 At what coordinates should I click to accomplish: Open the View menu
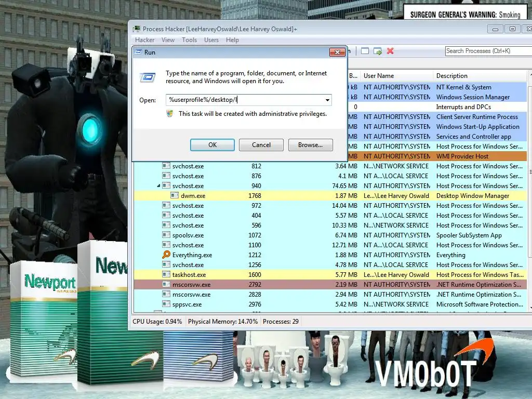click(168, 39)
